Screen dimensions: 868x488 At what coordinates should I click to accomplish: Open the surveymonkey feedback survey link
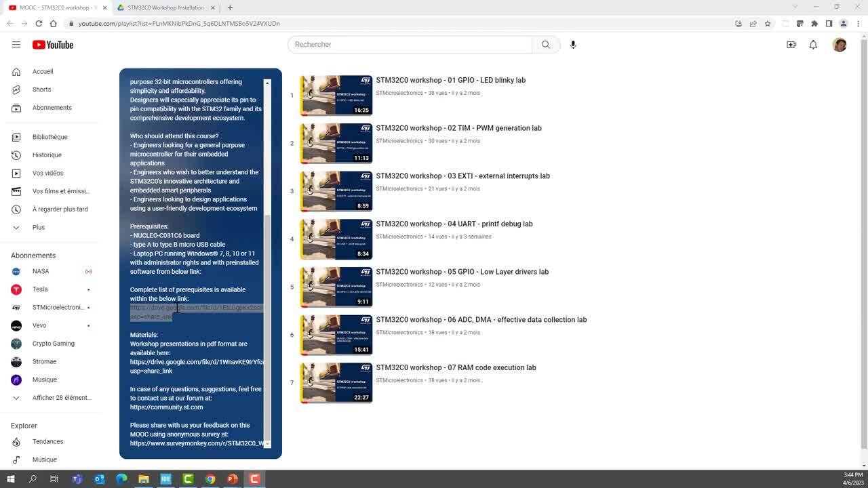click(196, 443)
